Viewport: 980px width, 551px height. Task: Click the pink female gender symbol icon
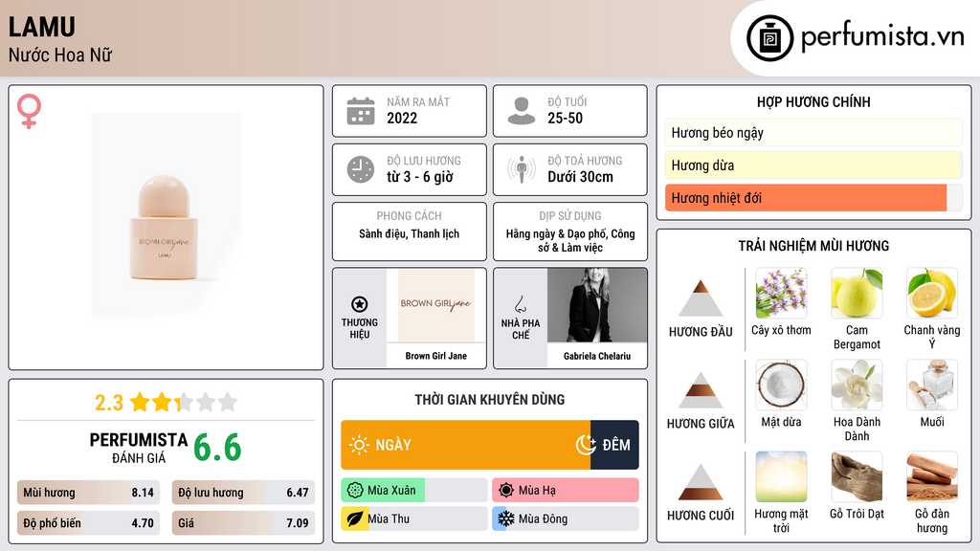click(29, 111)
